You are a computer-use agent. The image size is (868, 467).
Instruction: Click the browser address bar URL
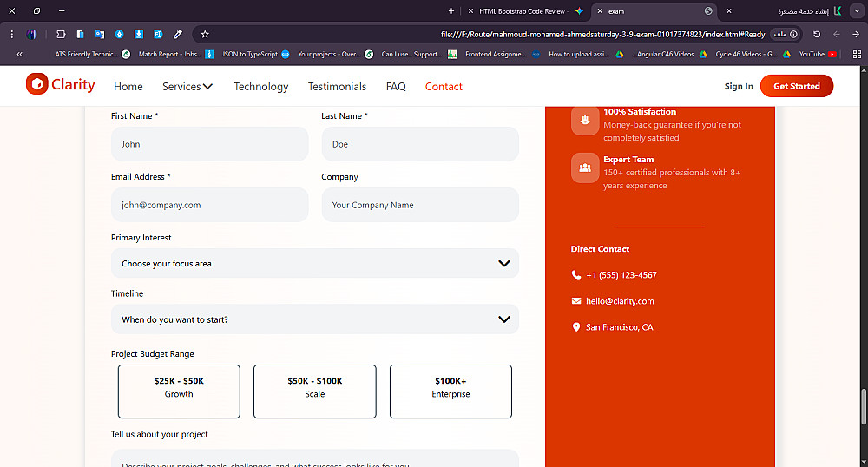[x=603, y=35]
